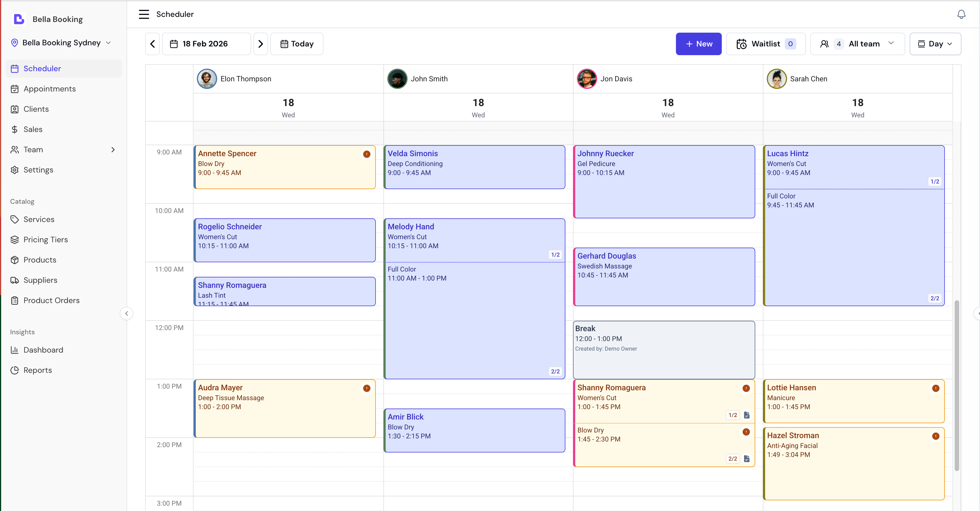Click note icon on Shanny Romaguera Women's Cut
This screenshot has height=511, width=980.
coord(747,415)
